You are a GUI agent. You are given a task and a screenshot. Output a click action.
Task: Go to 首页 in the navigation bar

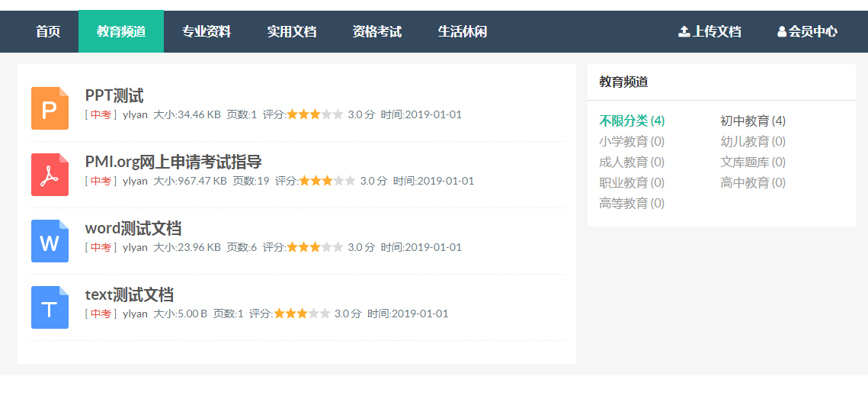[48, 31]
